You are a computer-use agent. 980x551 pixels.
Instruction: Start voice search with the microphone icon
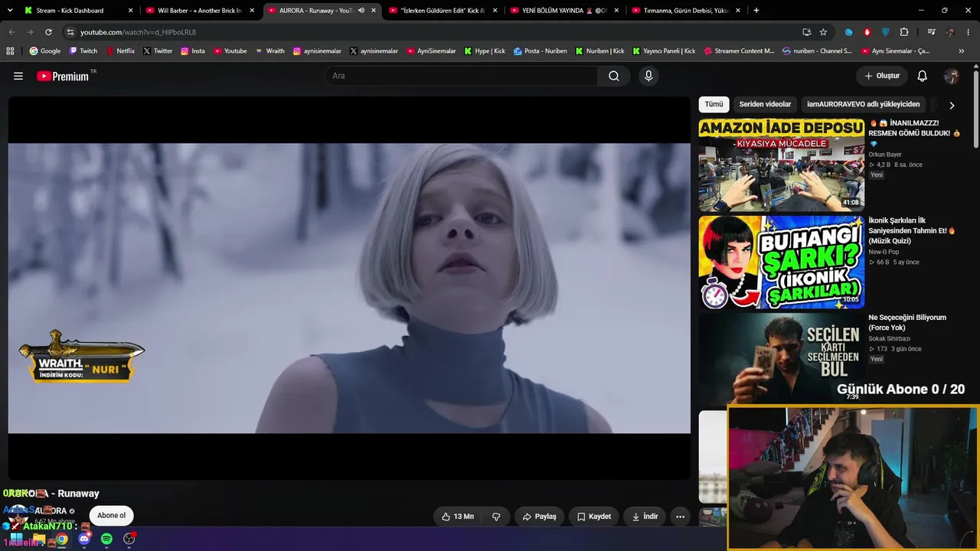648,76
